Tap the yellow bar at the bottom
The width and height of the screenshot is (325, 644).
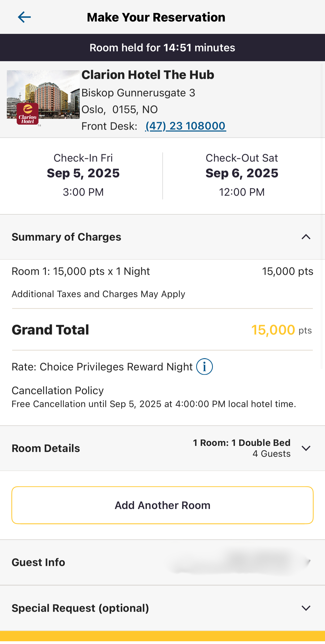coord(162,637)
